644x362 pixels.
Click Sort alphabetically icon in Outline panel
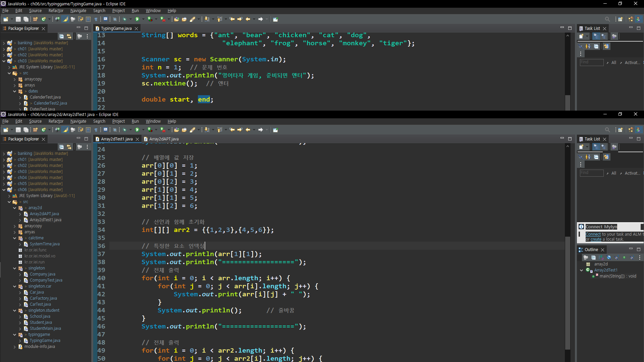[601, 257]
